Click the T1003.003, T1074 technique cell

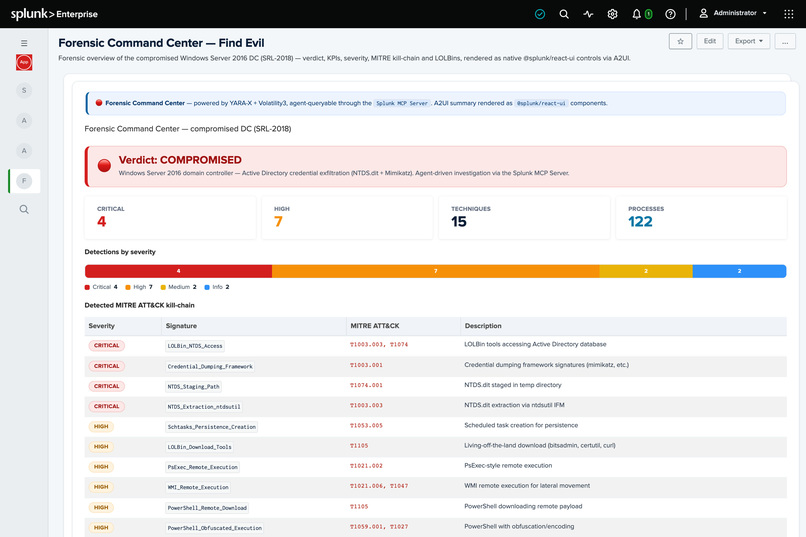click(379, 344)
